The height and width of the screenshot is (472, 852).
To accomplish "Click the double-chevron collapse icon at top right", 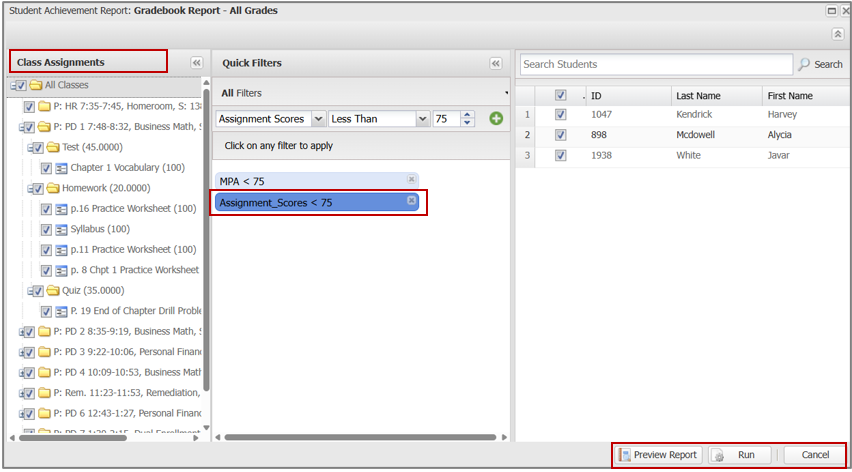I will (x=837, y=34).
